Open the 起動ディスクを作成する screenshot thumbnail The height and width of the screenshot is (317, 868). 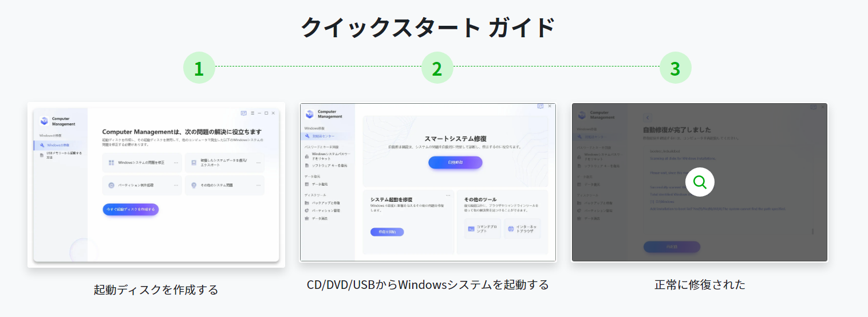(156, 185)
